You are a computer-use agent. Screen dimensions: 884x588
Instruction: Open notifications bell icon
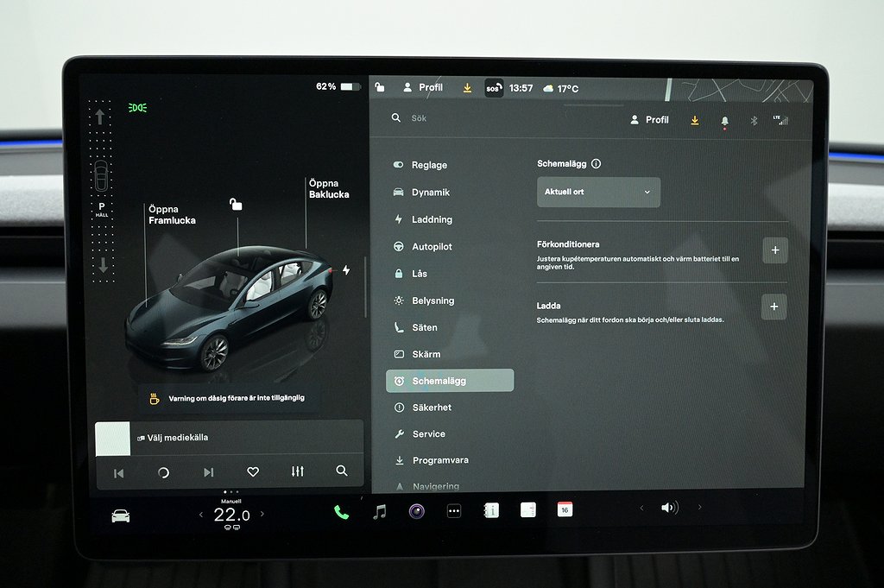coord(724,121)
